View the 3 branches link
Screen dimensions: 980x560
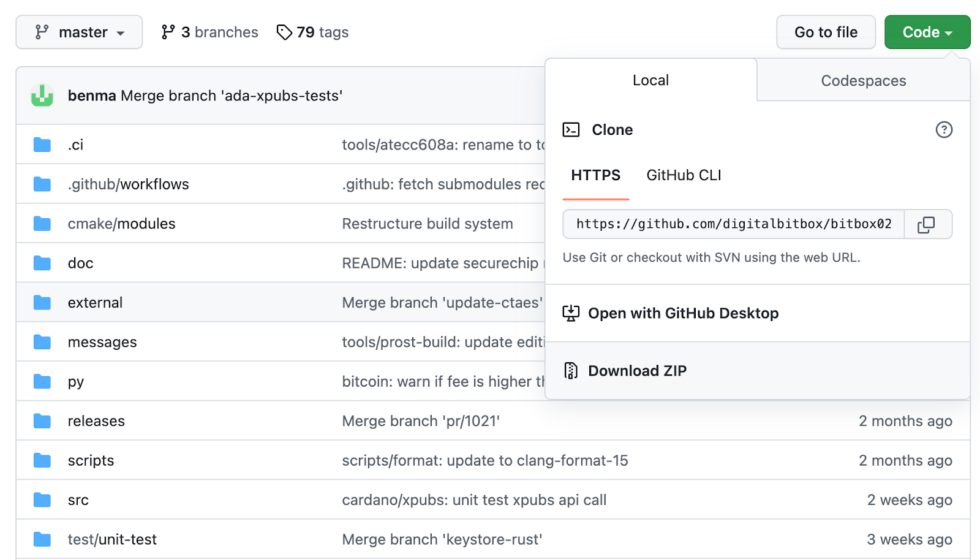[210, 32]
